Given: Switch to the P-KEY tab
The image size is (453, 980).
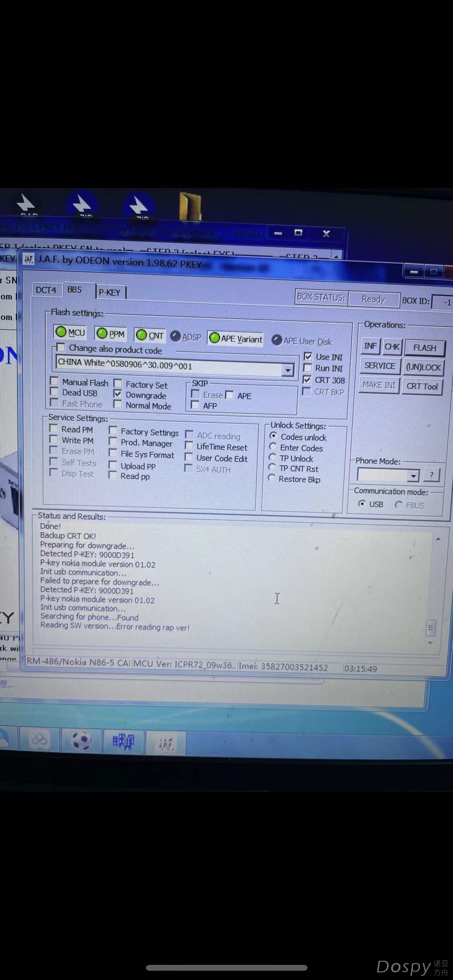Looking at the screenshot, I should 110,292.
